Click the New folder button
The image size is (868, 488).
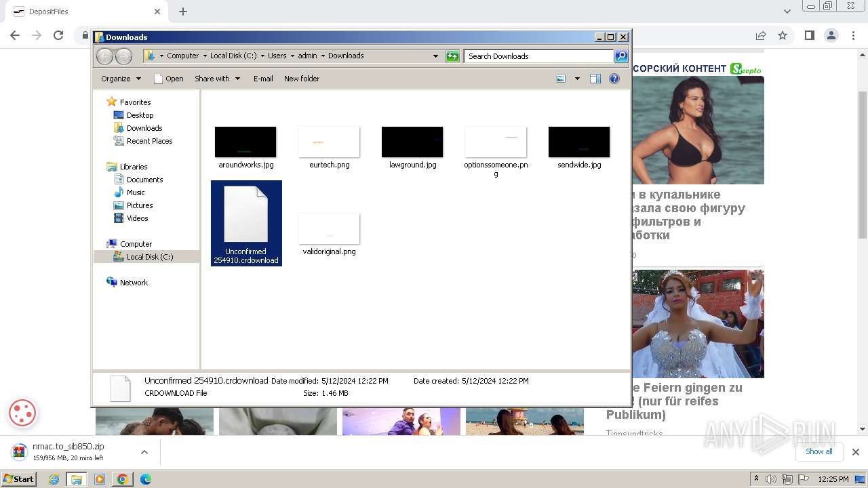click(x=302, y=79)
